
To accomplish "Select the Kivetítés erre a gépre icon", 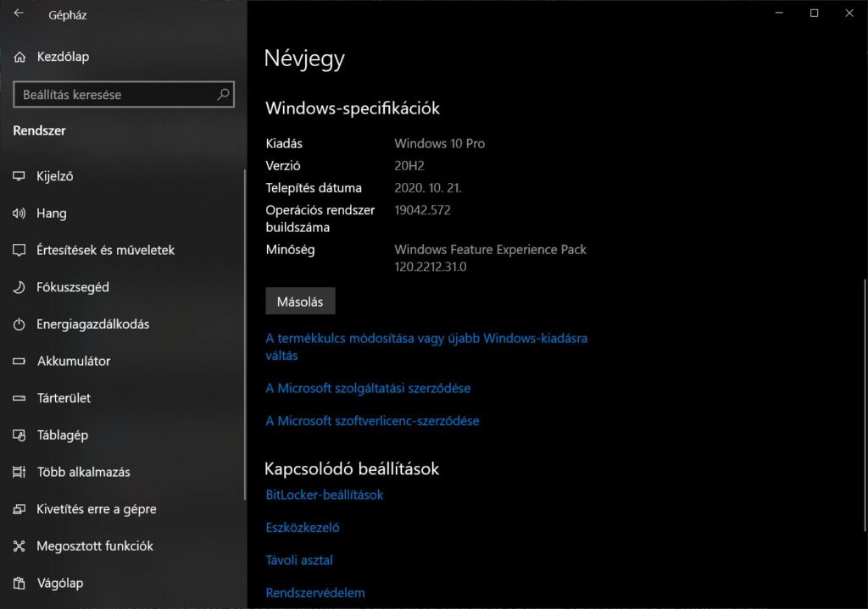I will click(19, 509).
